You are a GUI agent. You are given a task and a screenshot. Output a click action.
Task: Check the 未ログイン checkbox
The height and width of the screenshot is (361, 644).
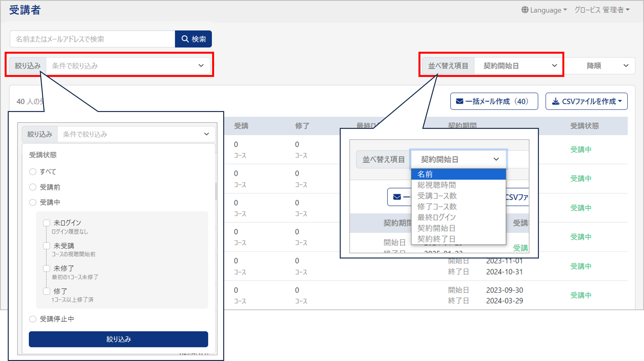click(47, 223)
